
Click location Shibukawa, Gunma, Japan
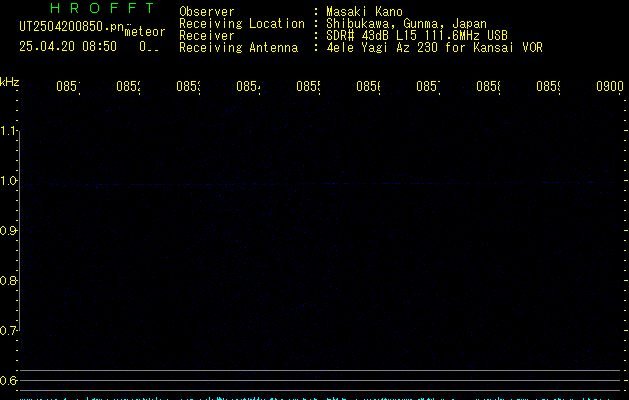[x=406, y=24]
